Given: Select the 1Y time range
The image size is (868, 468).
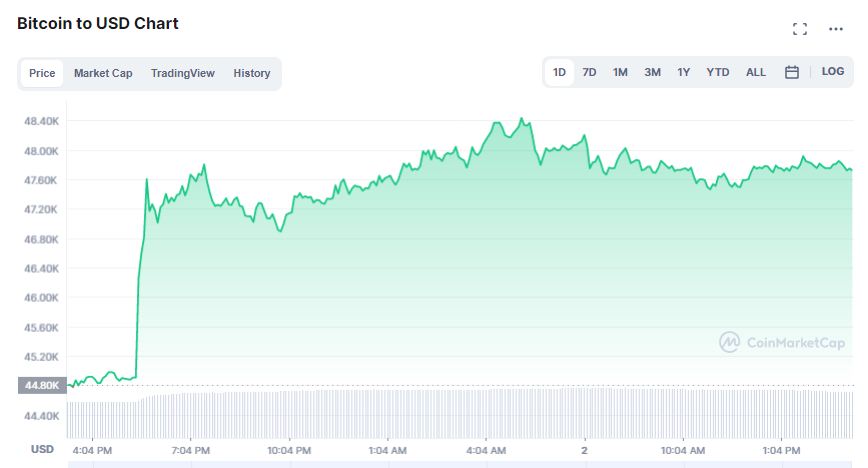Looking at the screenshot, I should (x=684, y=72).
